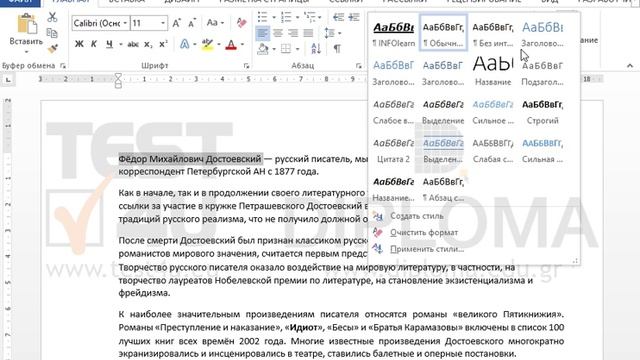Cut selection with the scissors icon

52,18
